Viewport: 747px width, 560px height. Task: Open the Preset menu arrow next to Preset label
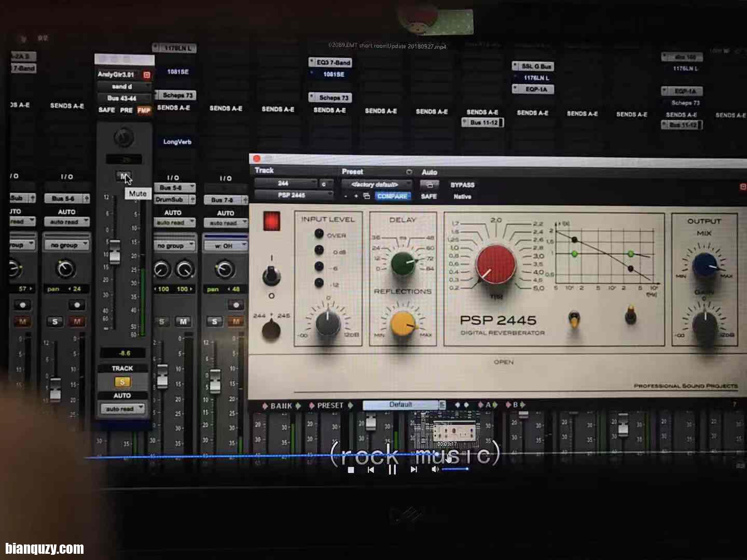pyautogui.click(x=409, y=172)
